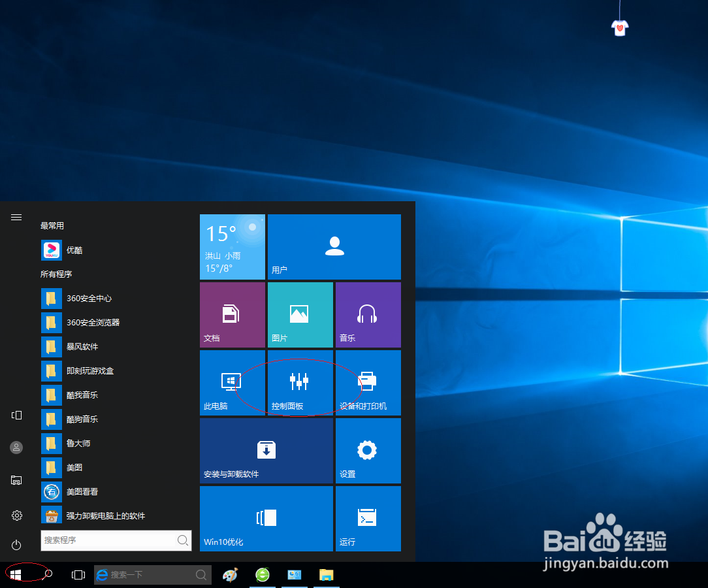Start Win10优化 from its tile
This screenshot has width=708, height=588.
point(266,519)
